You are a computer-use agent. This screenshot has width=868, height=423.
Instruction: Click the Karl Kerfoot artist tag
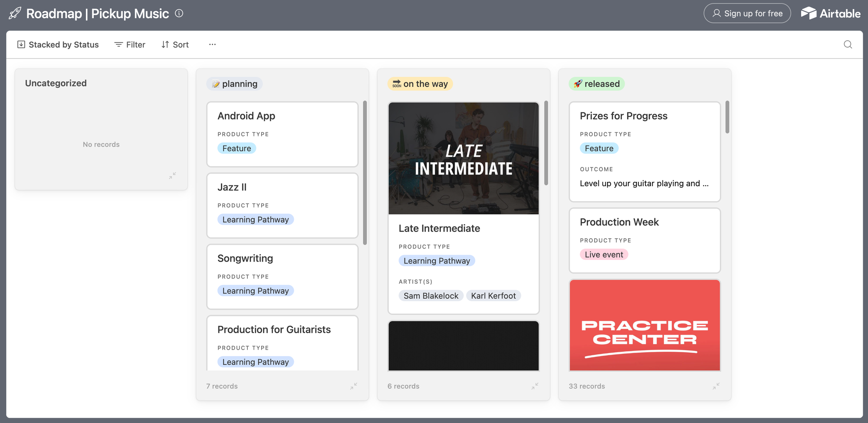point(493,296)
